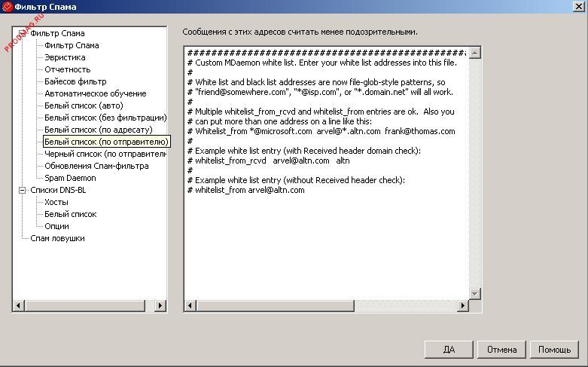Open Автоматическое обучение settings

click(x=95, y=93)
